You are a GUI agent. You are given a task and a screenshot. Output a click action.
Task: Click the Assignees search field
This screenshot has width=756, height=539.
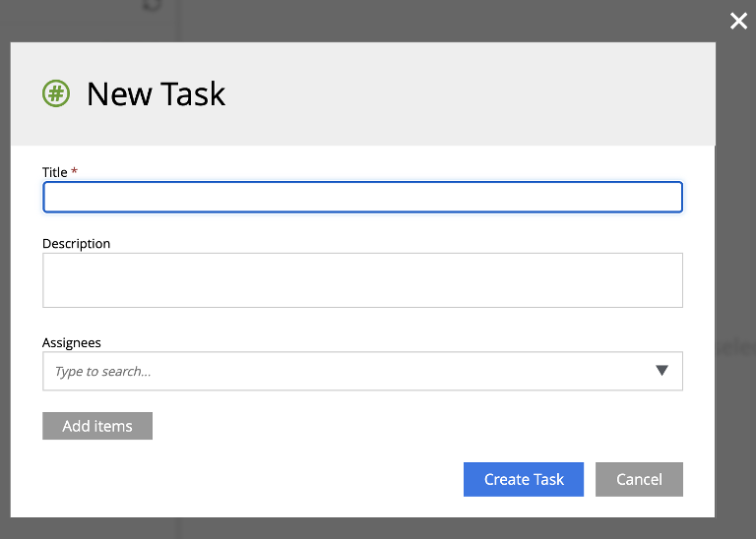point(362,371)
